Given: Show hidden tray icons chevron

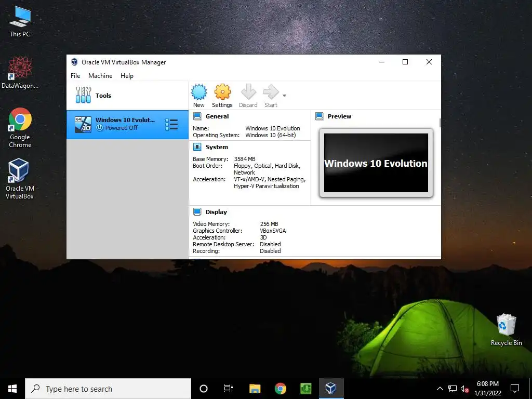Looking at the screenshot, I should click(440, 389).
